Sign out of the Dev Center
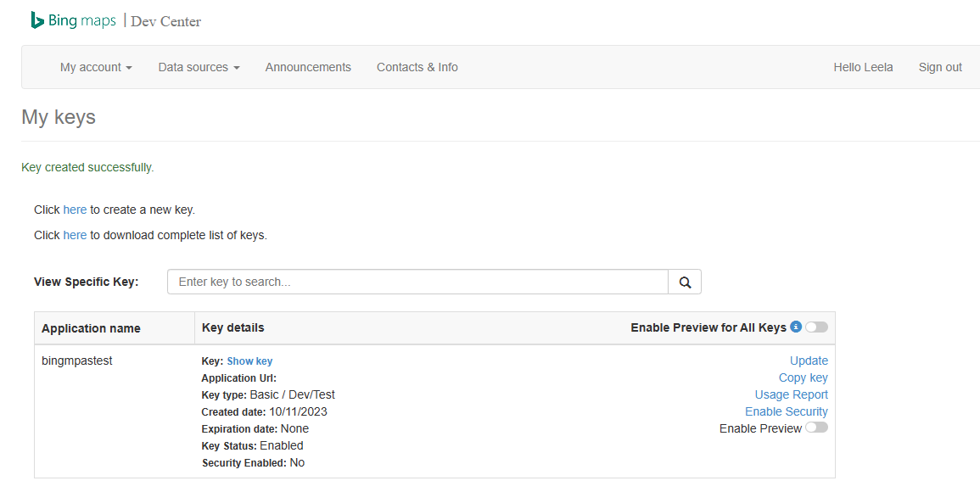980x492 pixels. pyautogui.click(x=940, y=67)
